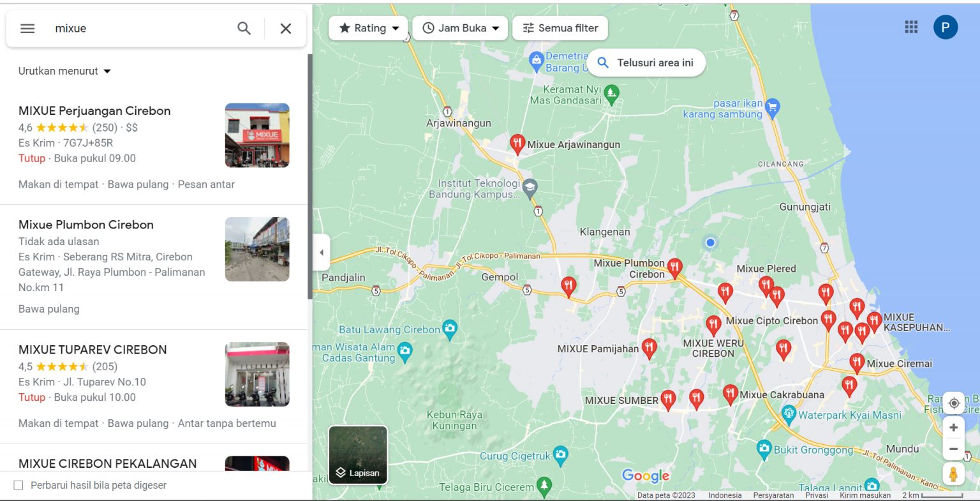The image size is (980, 501).
Task: Zoom in using the plus control
Action: (953, 426)
